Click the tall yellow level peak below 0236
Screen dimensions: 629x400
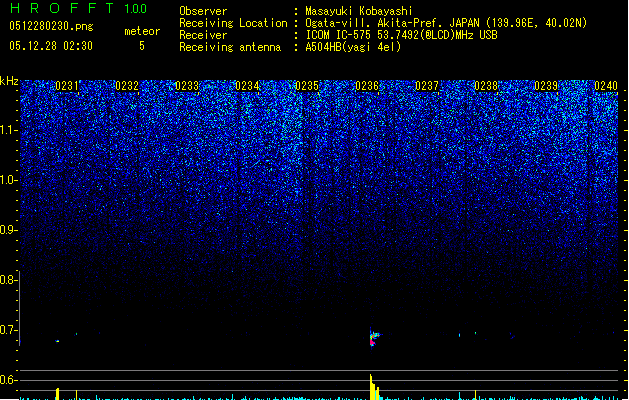(373, 387)
